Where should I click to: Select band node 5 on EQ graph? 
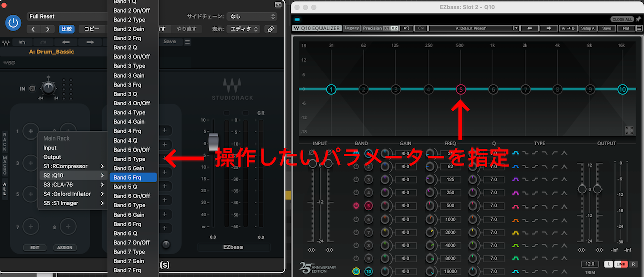[461, 90]
